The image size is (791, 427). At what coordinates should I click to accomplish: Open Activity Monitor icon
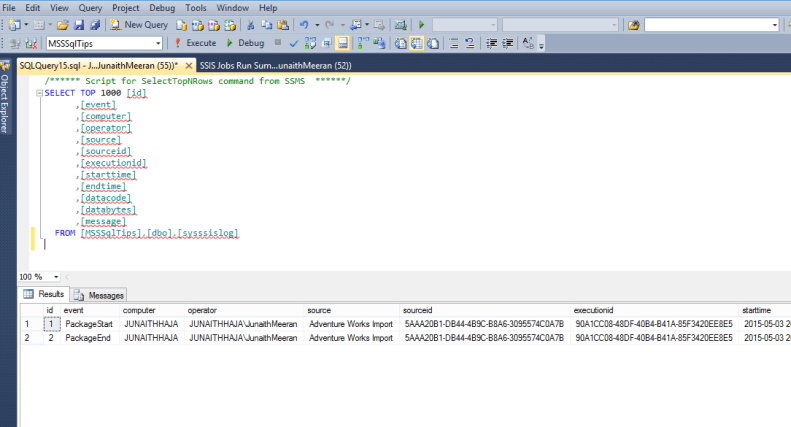pyautogui.click(x=401, y=25)
